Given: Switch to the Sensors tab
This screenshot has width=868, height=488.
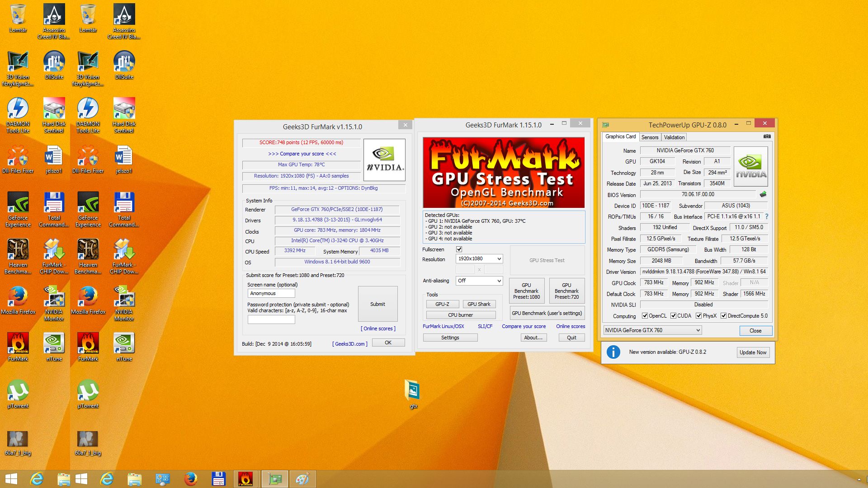Looking at the screenshot, I should (650, 137).
